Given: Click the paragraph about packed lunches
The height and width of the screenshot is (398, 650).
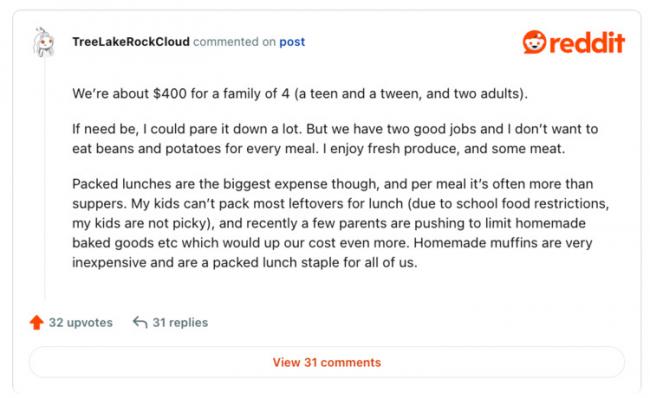Looking at the screenshot, I should tap(341, 223).
